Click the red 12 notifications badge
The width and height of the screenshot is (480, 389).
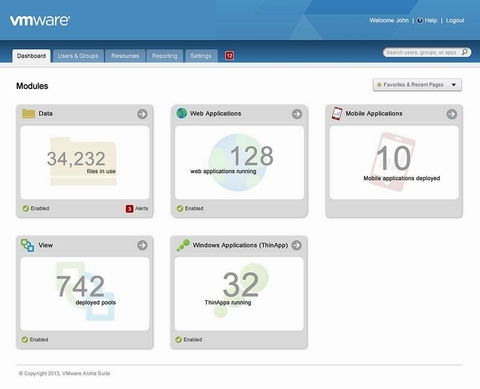click(229, 56)
